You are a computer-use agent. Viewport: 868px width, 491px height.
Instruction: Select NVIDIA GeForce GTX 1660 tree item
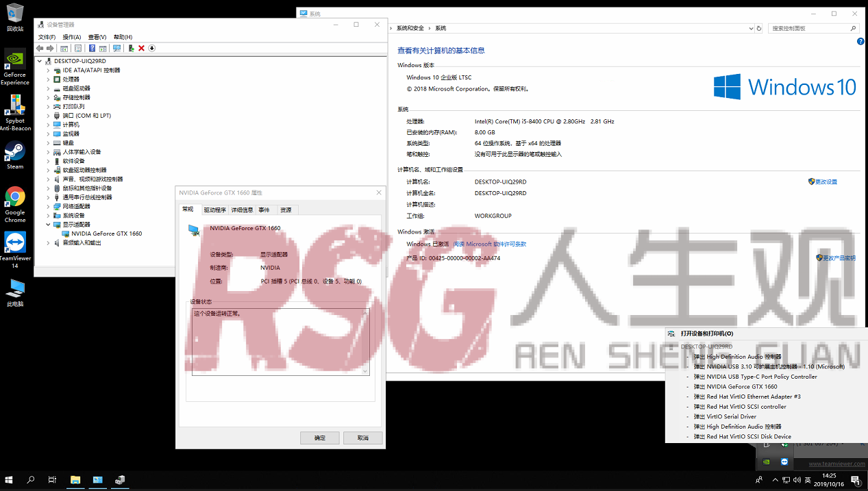[107, 234]
